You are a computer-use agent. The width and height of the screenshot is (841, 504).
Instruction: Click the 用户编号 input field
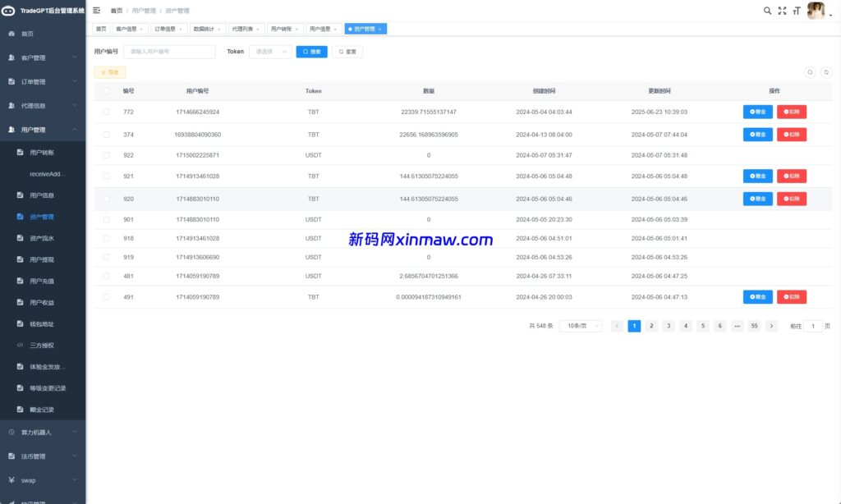pyautogui.click(x=174, y=51)
